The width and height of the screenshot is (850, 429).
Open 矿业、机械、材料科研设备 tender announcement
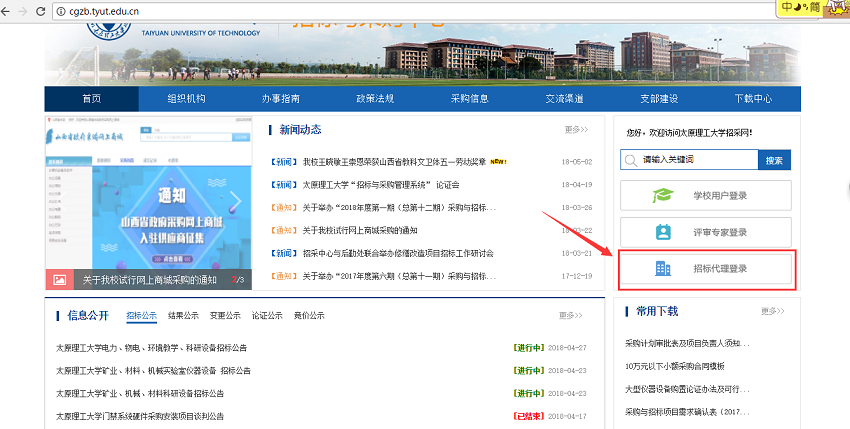[x=140, y=394]
